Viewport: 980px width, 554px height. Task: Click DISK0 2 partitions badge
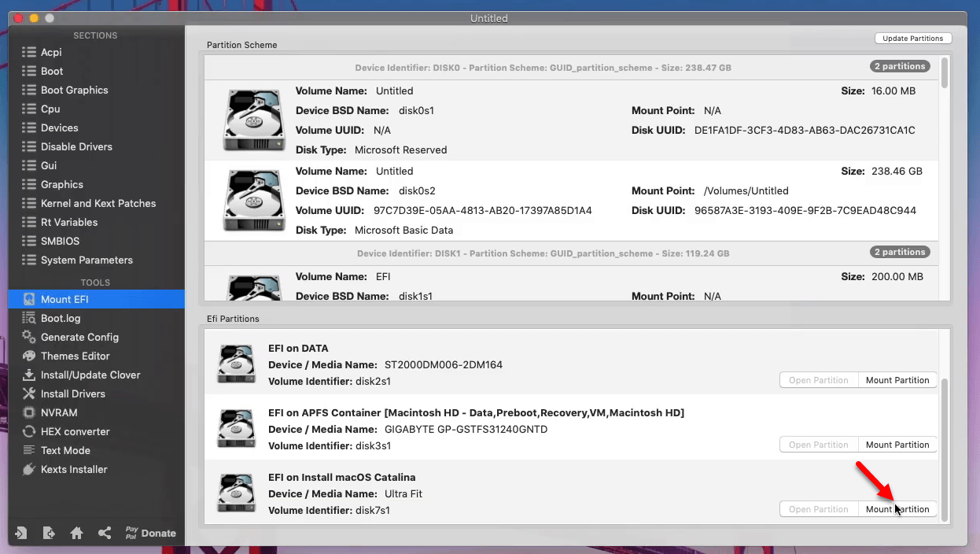coord(900,67)
